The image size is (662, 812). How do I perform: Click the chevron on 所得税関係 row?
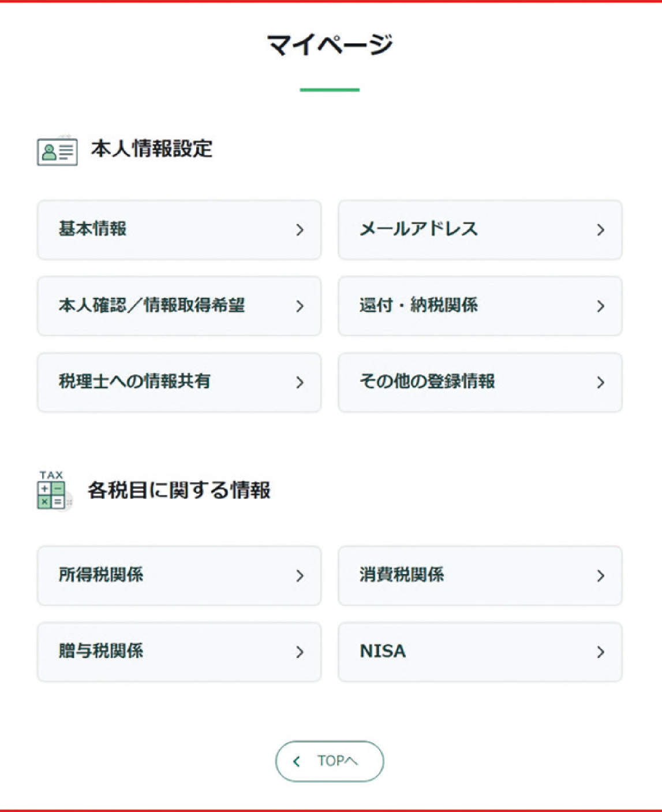[300, 576]
